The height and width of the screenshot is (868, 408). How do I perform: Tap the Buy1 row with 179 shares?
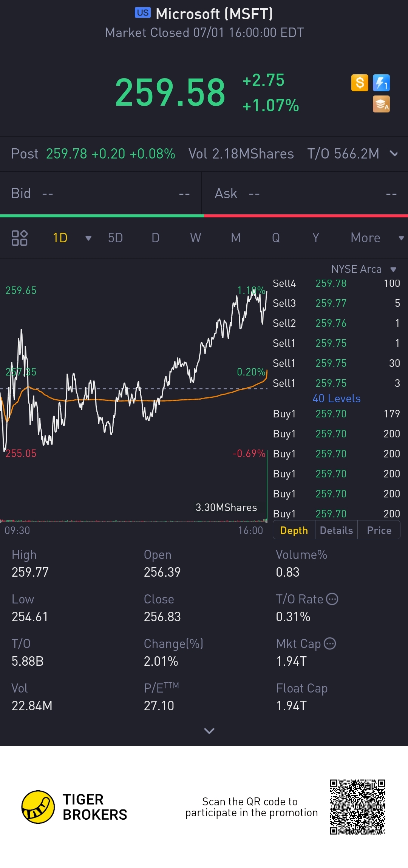tap(336, 414)
